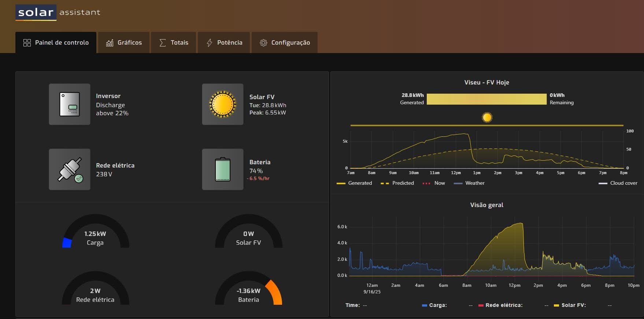644x319 pixels.
Task: Click the Bateria battery icon
Action: click(x=223, y=169)
